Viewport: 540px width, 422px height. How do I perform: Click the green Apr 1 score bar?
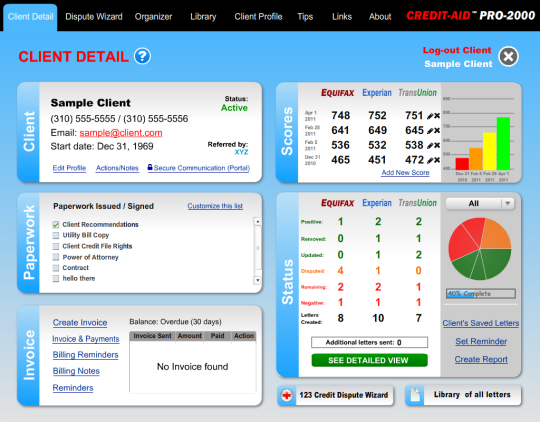pyautogui.click(x=503, y=143)
